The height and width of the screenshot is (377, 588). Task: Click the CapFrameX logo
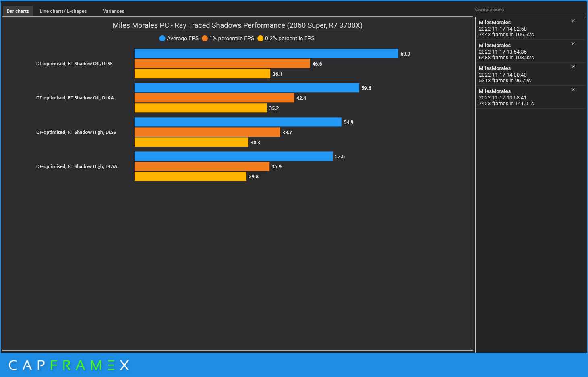coord(69,365)
